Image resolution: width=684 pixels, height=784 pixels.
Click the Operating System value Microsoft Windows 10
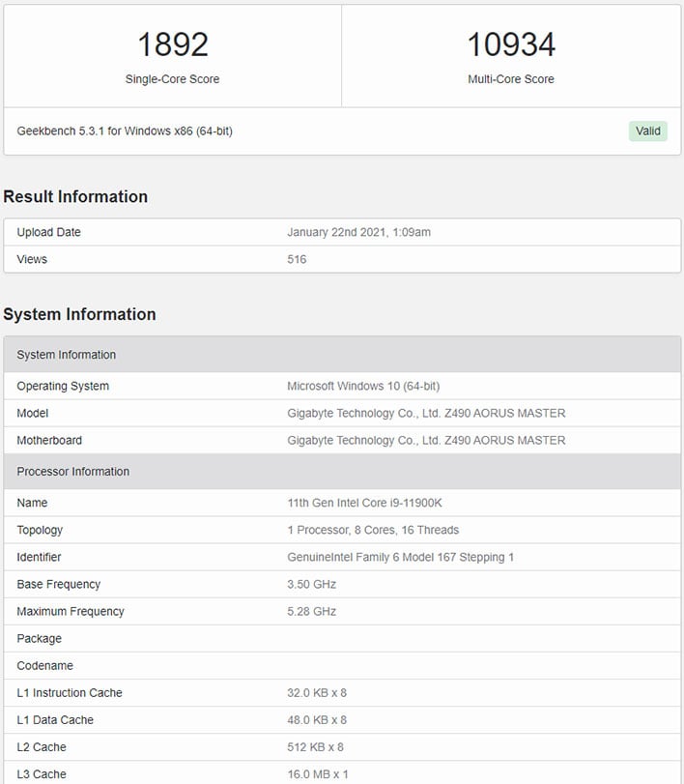tap(363, 386)
